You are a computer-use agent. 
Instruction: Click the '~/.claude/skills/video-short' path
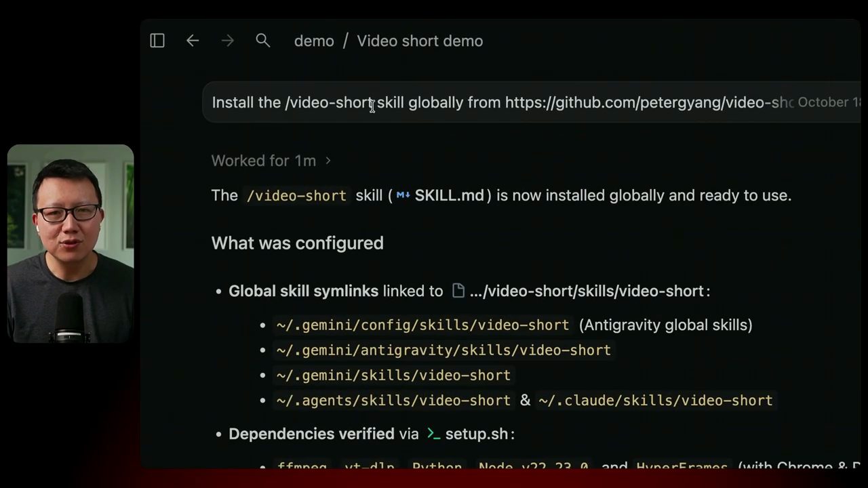pos(655,401)
